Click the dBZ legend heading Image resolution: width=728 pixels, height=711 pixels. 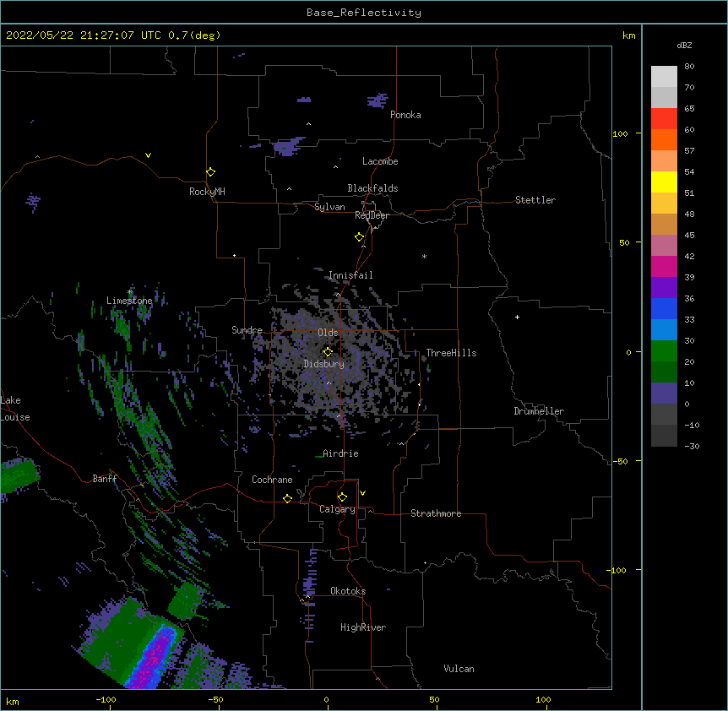[x=684, y=45]
